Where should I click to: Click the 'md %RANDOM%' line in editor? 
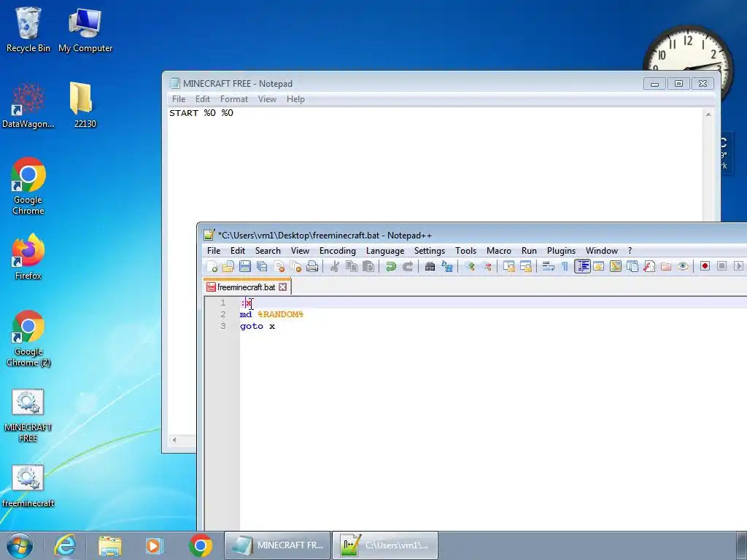point(271,314)
